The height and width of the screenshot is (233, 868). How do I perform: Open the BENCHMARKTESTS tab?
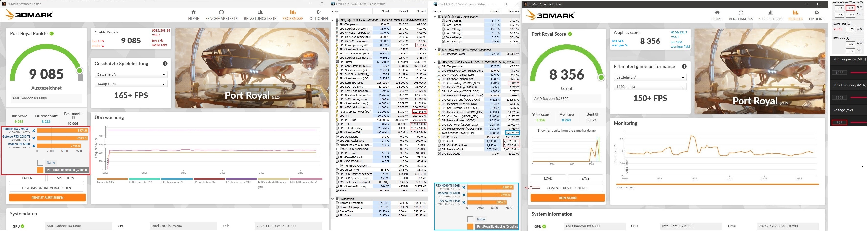[221, 15]
